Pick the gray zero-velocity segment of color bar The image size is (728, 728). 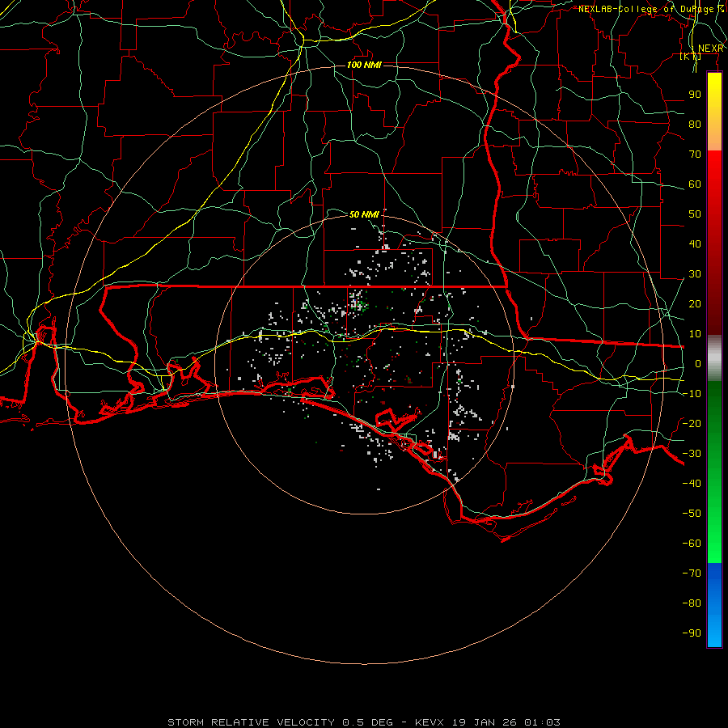714,358
